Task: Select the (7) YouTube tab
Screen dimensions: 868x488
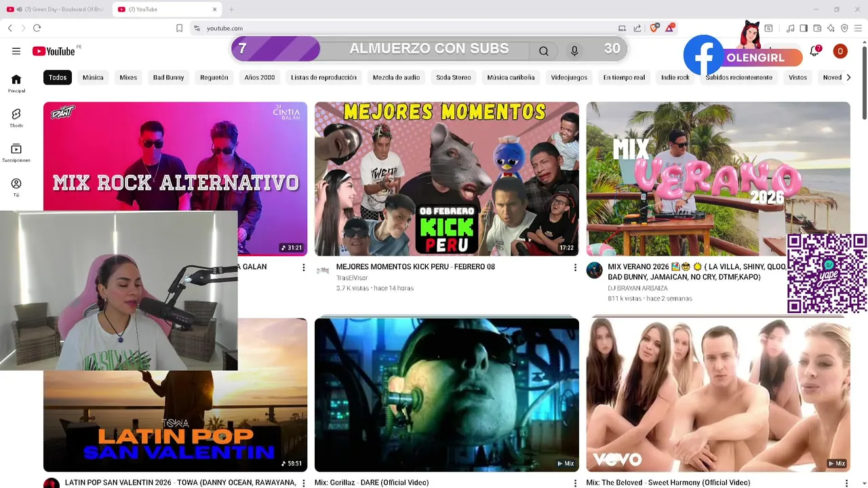Action: click(x=166, y=9)
